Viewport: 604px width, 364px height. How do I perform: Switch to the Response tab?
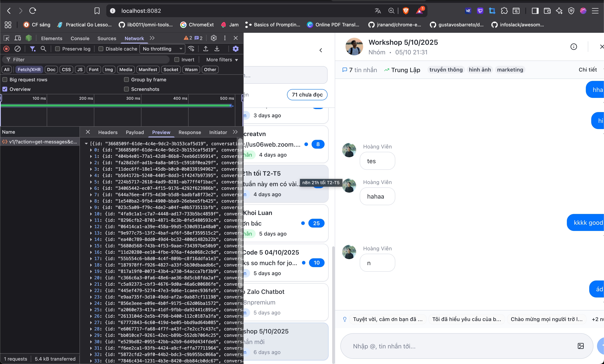coord(190,132)
